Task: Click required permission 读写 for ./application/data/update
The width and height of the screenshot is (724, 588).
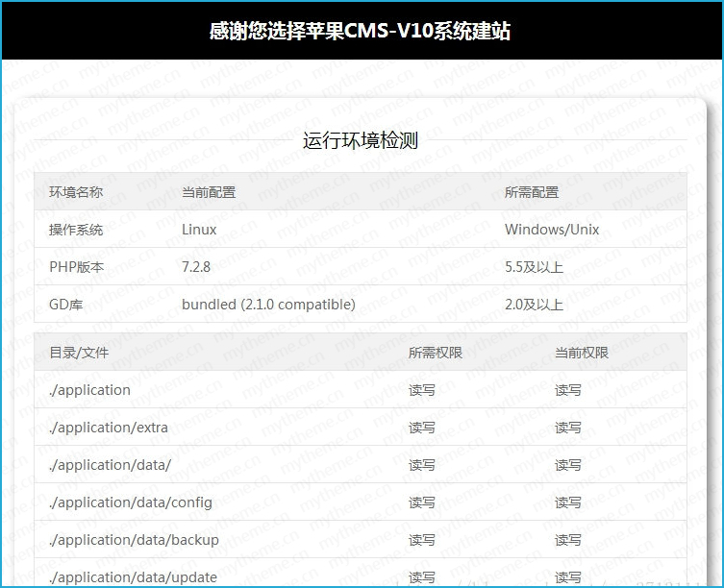Action: pos(421,576)
